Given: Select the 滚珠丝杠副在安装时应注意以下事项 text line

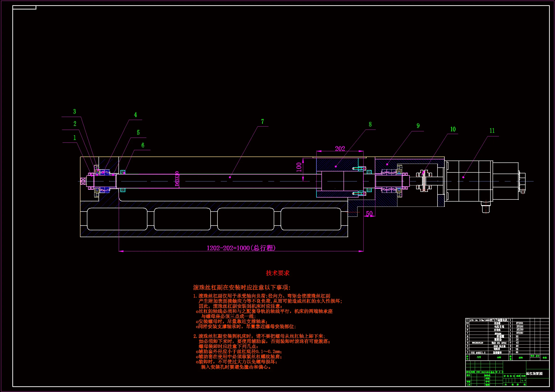Looking at the screenshot, I should tap(241, 287).
